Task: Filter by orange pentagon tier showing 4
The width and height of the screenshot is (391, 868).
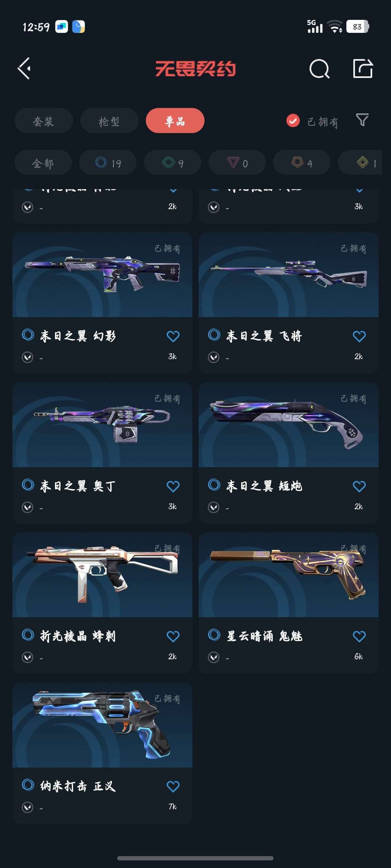Action: click(302, 163)
